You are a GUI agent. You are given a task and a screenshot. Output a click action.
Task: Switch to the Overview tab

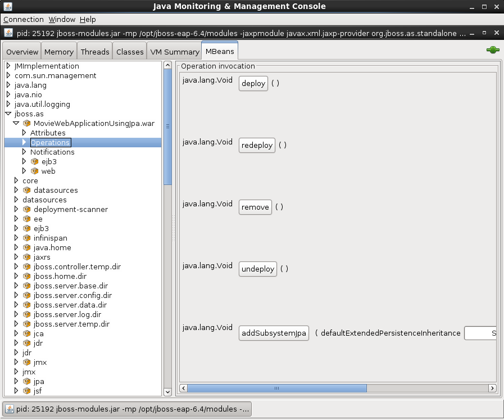point(22,52)
